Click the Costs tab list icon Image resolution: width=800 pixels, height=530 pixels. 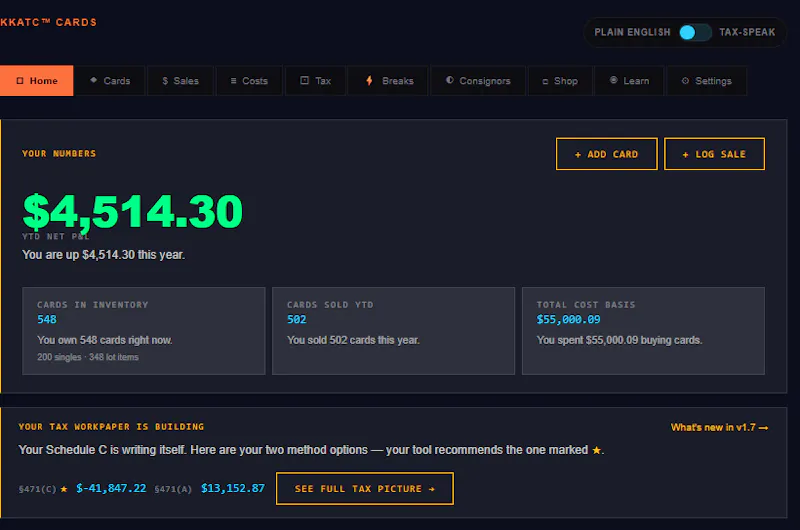pyautogui.click(x=233, y=81)
